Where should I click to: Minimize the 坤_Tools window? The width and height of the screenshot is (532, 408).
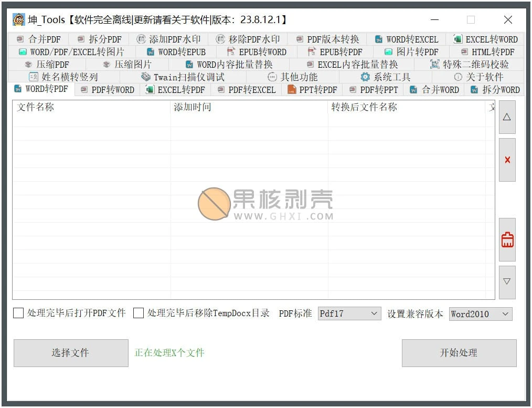coord(434,19)
